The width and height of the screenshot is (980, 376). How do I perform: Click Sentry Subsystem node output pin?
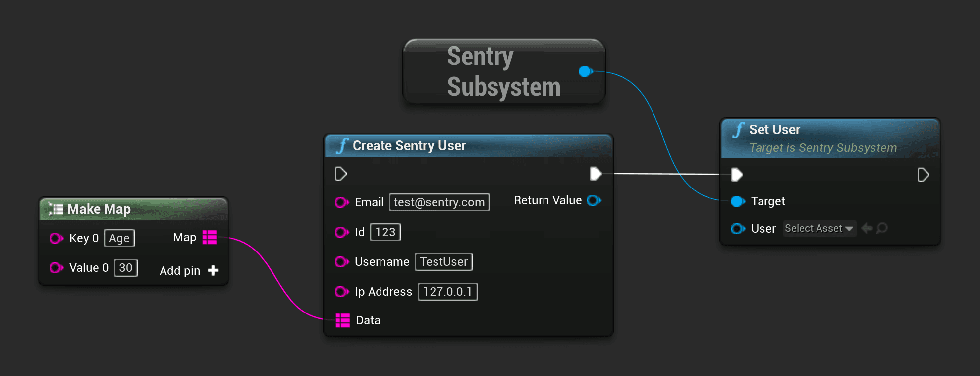586,71
